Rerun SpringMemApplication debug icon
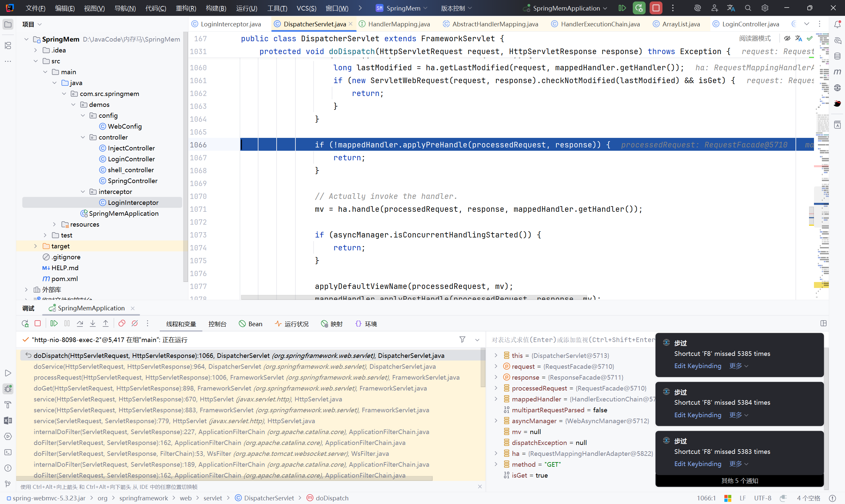845x504 pixels. click(x=25, y=324)
